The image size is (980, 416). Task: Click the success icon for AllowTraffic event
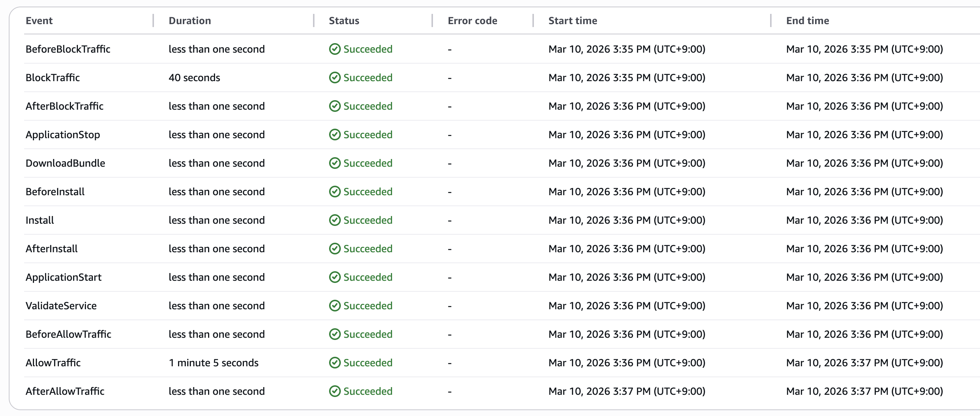click(x=334, y=363)
